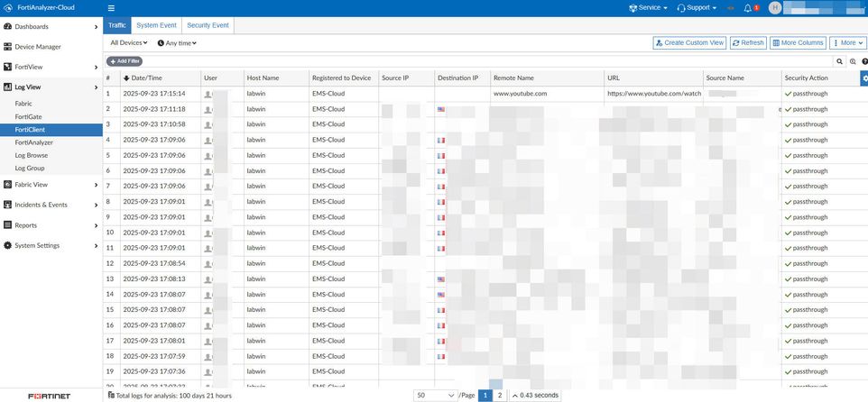Go to page 2
868x402 pixels.
(x=499, y=396)
